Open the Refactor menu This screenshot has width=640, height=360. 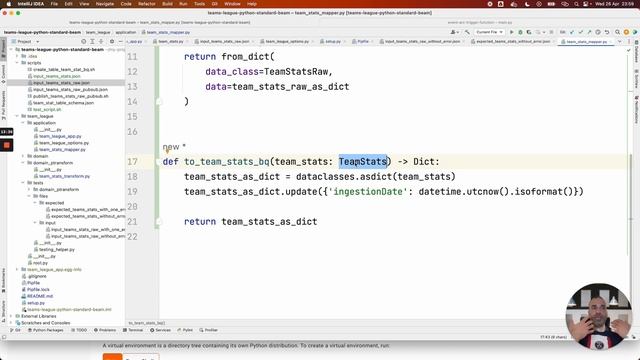[147, 4]
